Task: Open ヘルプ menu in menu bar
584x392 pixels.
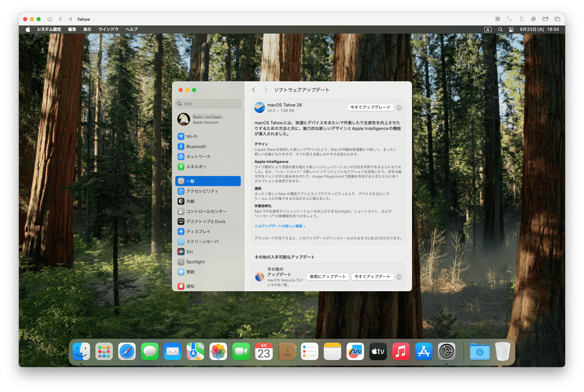Action: click(132, 30)
